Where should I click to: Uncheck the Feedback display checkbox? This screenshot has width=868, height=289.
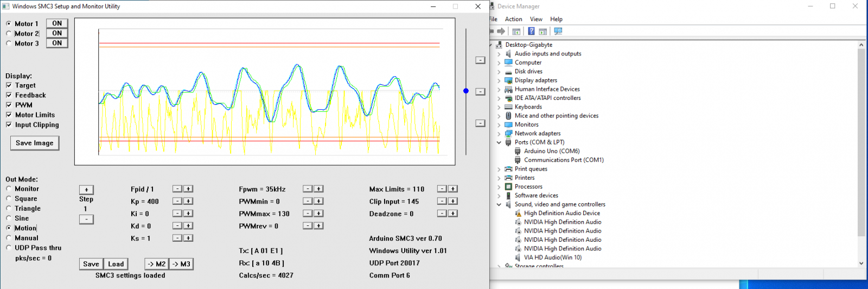9,95
